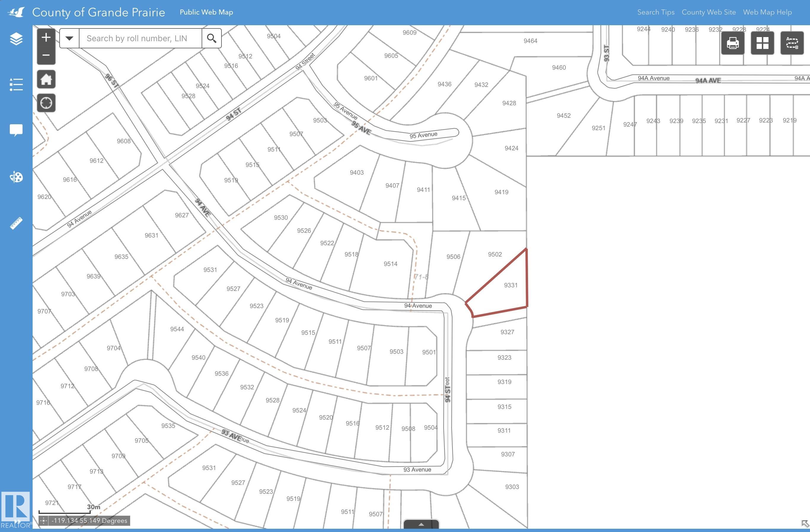Open the basemap gallery grid icon
810x532 pixels.
(762, 43)
